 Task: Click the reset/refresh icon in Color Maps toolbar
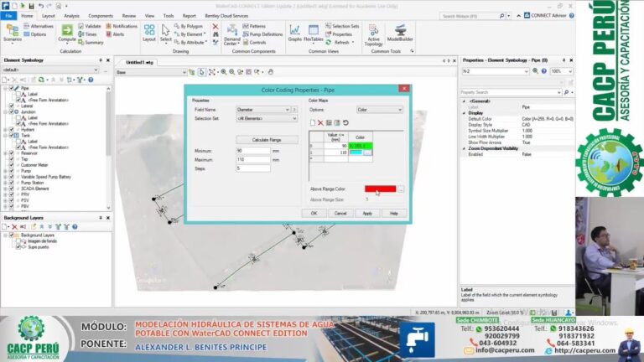[345, 122]
